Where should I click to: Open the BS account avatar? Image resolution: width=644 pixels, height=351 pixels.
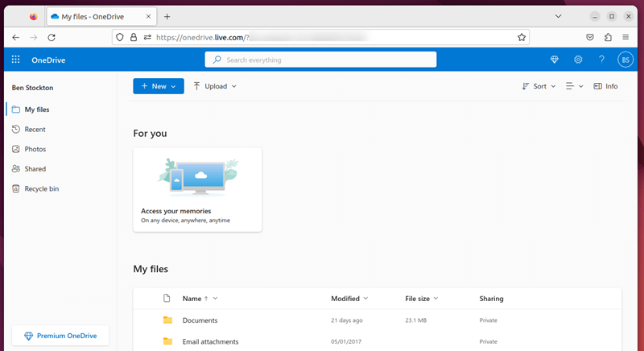[625, 60]
